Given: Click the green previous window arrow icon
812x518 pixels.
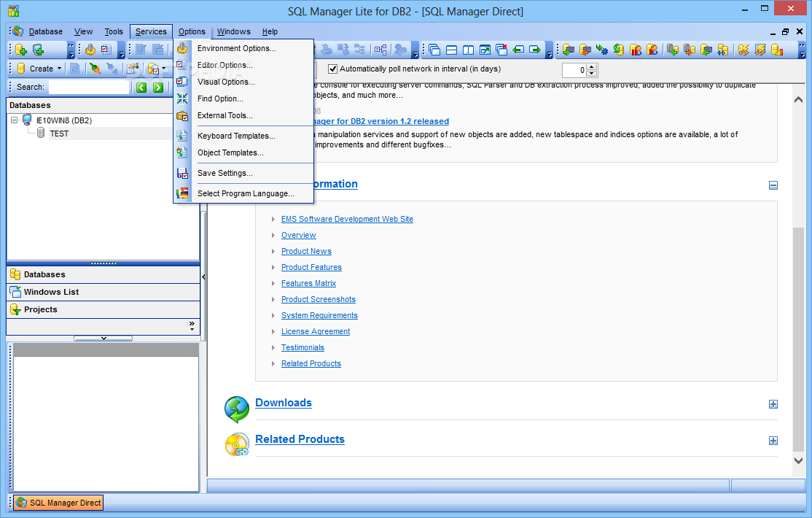Looking at the screenshot, I should [x=518, y=50].
